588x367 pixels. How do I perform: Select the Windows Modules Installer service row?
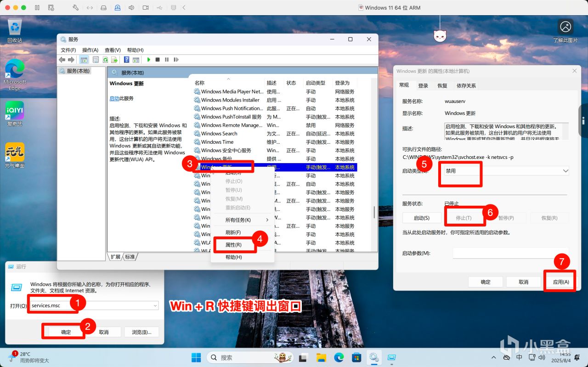[x=275, y=100]
